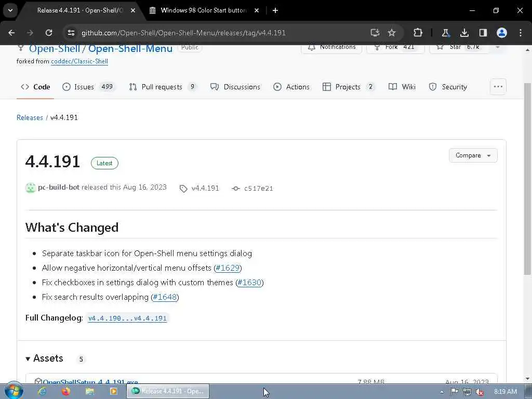Open Chrome Labs flask icon
The image size is (532, 399).
(x=445, y=33)
